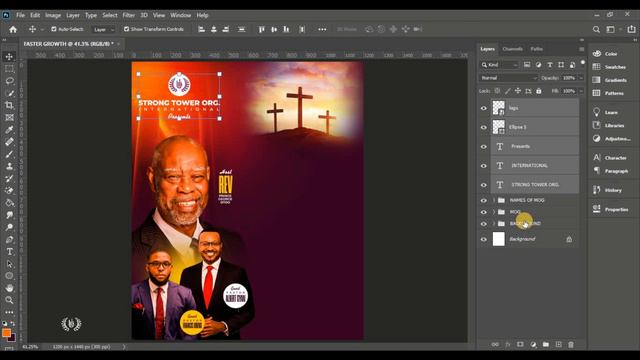The height and width of the screenshot is (360, 640).
Task: Create a new group folder icon
Action: (x=546, y=344)
